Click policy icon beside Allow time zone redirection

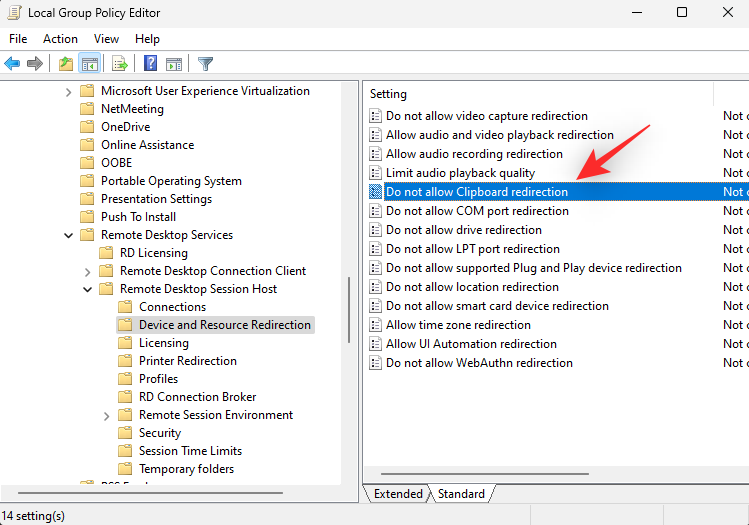[x=376, y=325]
